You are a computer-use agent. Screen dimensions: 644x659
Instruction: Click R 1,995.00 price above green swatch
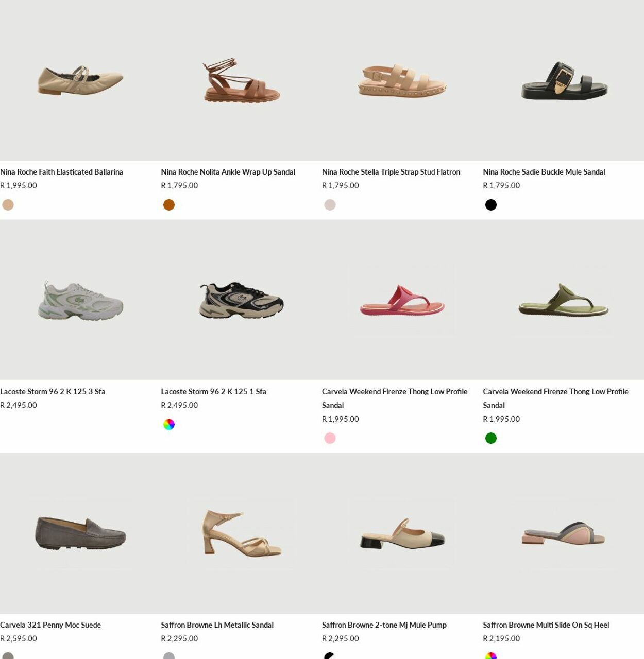click(501, 419)
